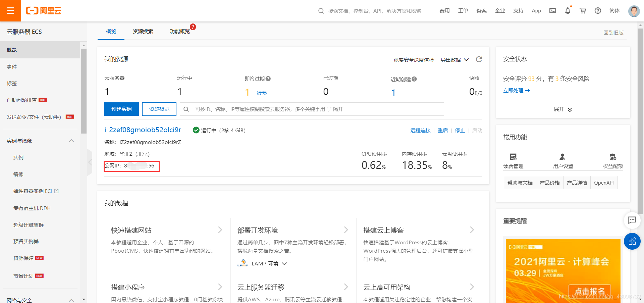Viewport: 644px width, 303px height.
Task: Open the OpenAPI button
Action: click(x=604, y=183)
